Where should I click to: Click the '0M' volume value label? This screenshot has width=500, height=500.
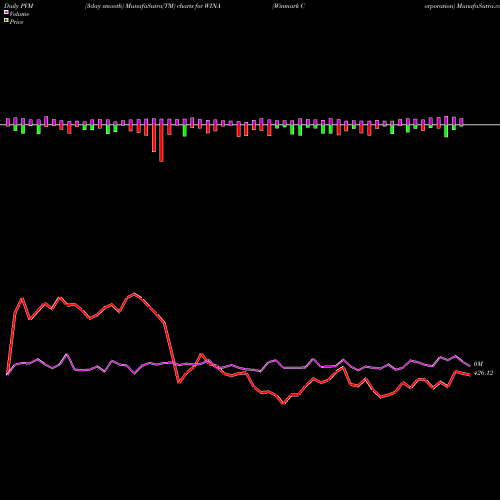pos(478,364)
